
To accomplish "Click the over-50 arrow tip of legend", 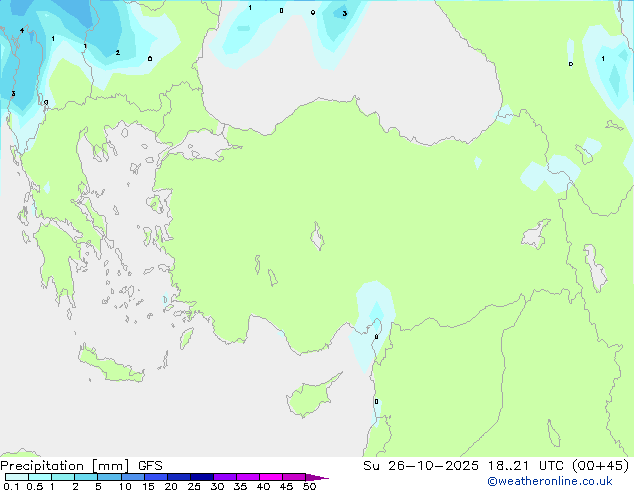I will (317, 477).
